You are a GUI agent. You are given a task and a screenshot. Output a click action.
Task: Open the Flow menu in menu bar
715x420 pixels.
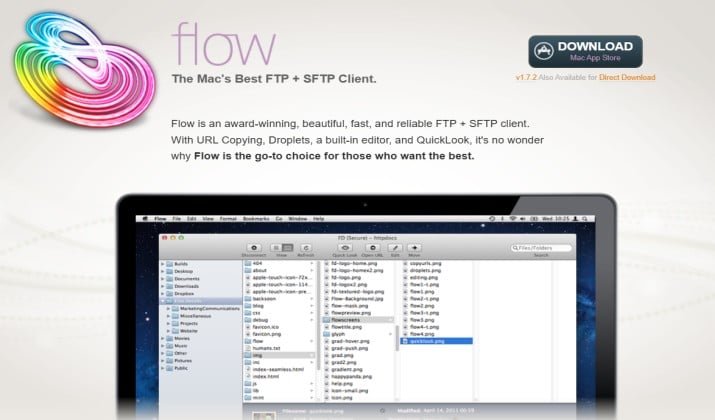160,219
